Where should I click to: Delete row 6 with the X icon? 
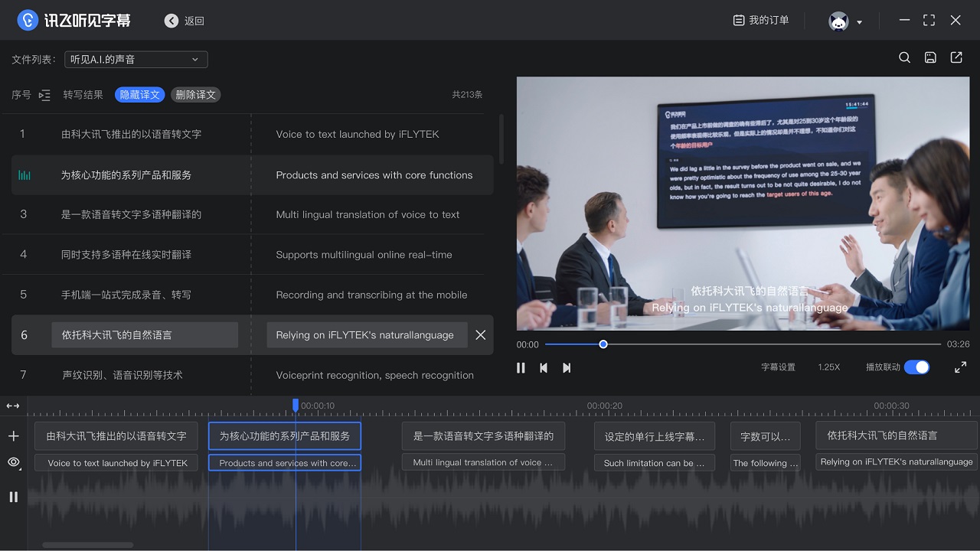pyautogui.click(x=480, y=335)
